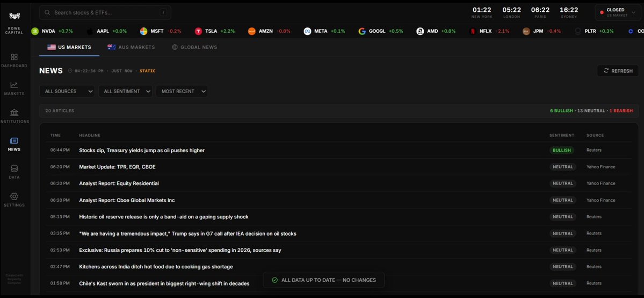Click the TSLA Tesla logo in ticker

[198, 31]
